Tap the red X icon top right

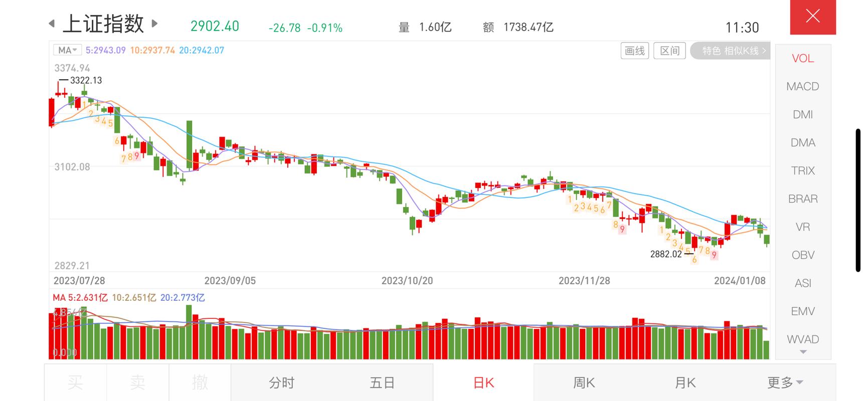[x=812, y=16]
